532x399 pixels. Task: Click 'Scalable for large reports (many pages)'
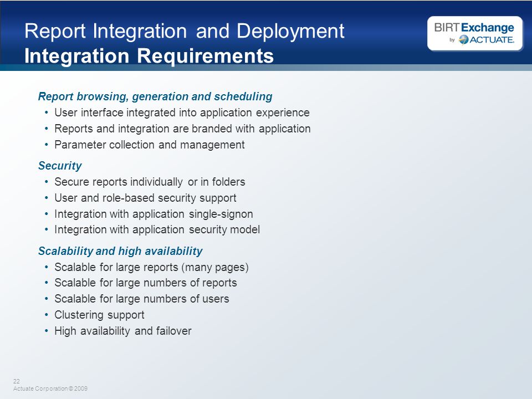[x=151, y=267]
